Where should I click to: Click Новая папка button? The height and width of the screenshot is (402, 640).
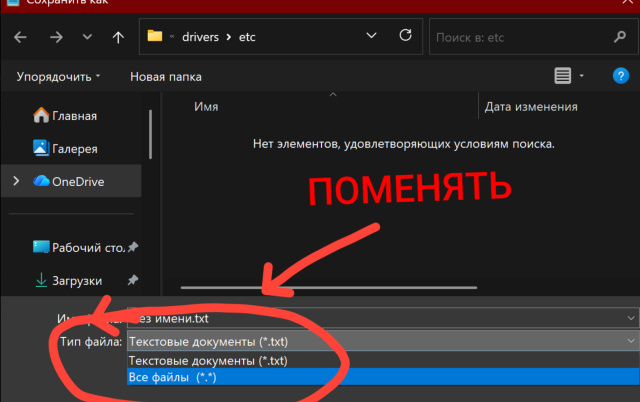pos(166,77)
